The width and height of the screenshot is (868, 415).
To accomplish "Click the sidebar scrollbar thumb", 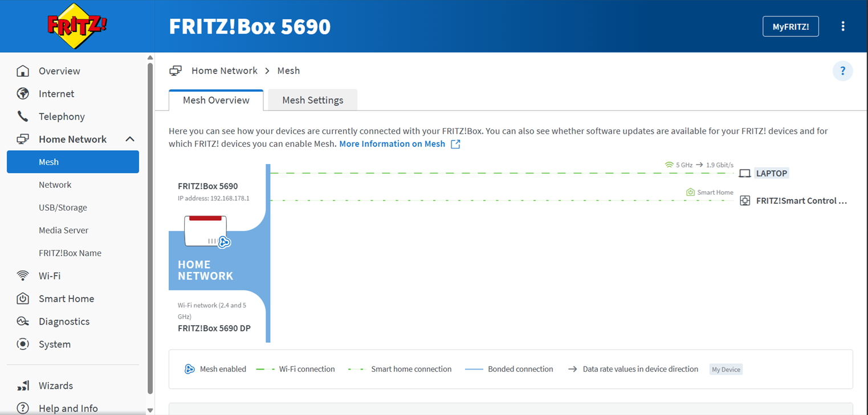I will pos(150,228).
